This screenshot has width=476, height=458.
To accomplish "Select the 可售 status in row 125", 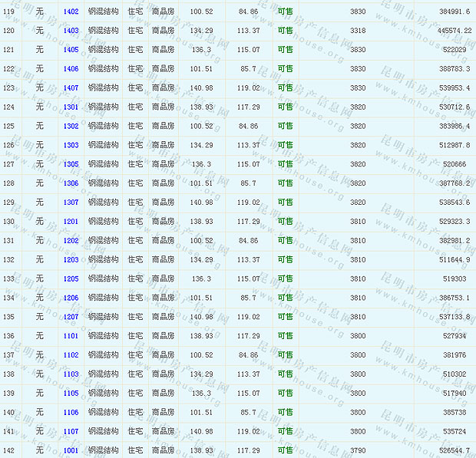I will point(285,127).
